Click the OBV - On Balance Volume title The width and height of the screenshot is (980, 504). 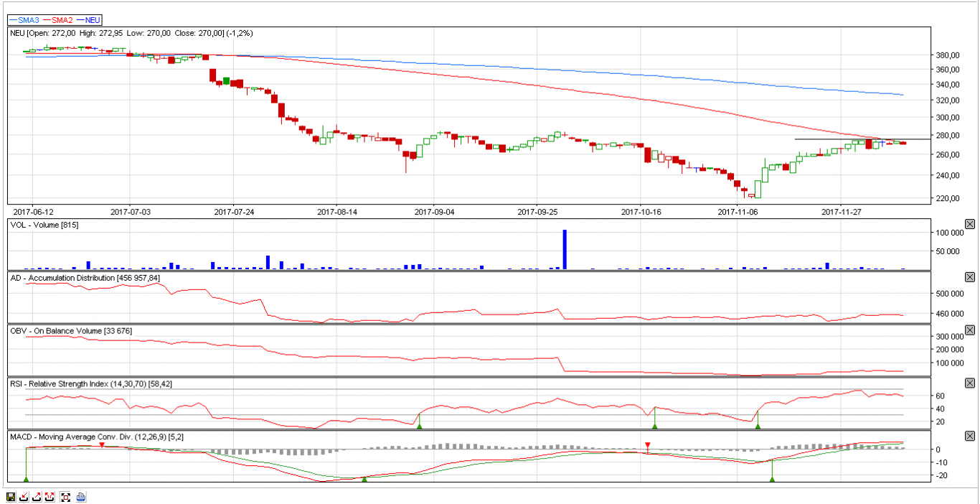70,330
